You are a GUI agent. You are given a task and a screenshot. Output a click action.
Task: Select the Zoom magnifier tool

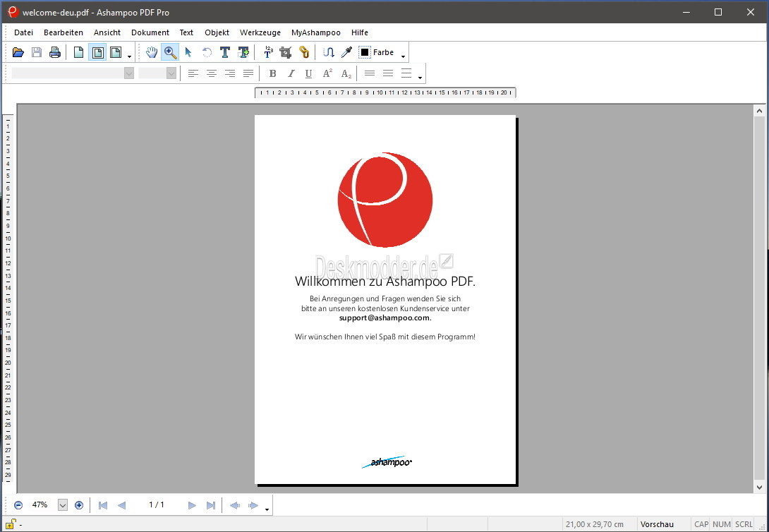(170, 52)
